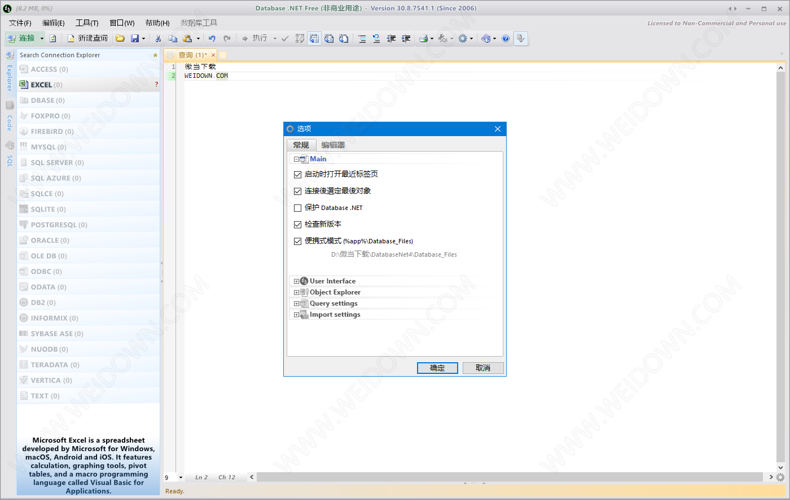Screen dimensions: 790x500
Task: Open the print icon's dropdown arrow
Action: 432,38
